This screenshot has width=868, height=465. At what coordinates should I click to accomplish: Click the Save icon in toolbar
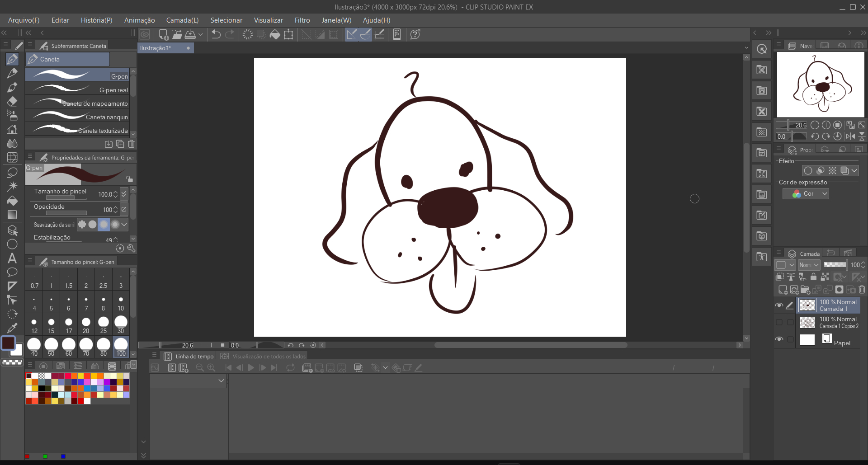[190, 34]
